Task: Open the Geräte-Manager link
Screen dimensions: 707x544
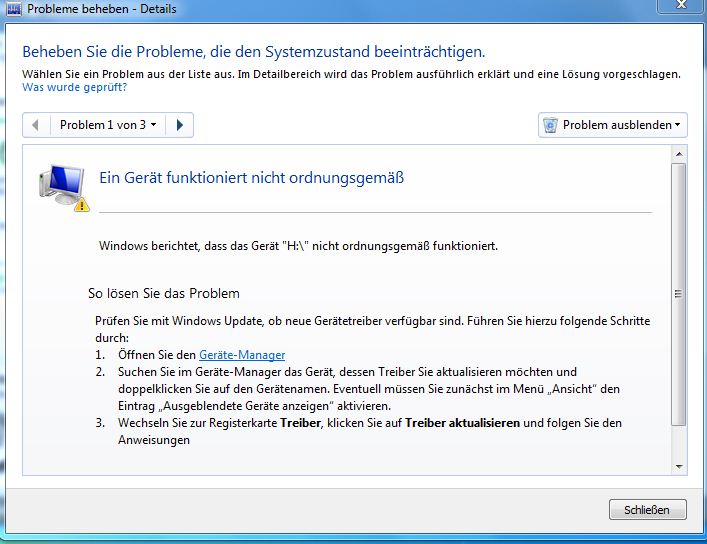Action: coord(242,355)
